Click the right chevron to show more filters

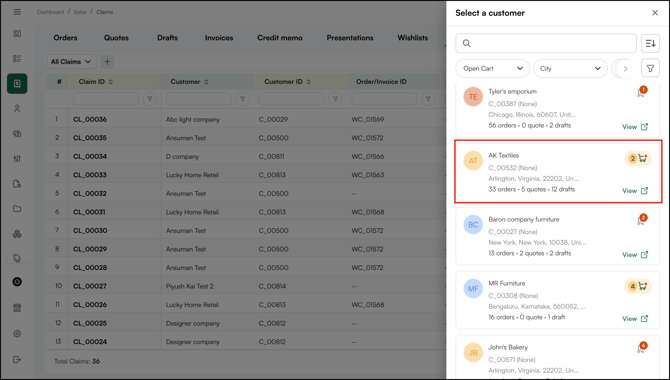tap(625, 68)
